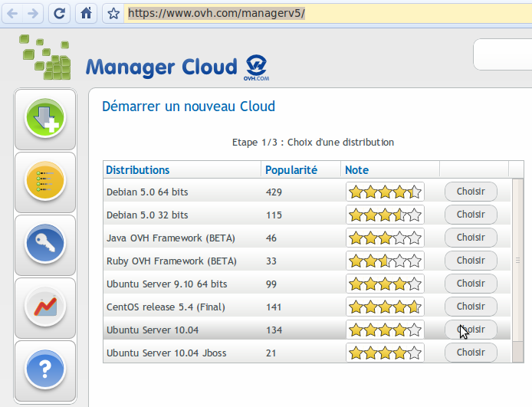The width and height of the screenshot is (532, 407).
Task: Select 'Ubuntu Server 10.04 Jboss' text
Action: tap(166, 353)
